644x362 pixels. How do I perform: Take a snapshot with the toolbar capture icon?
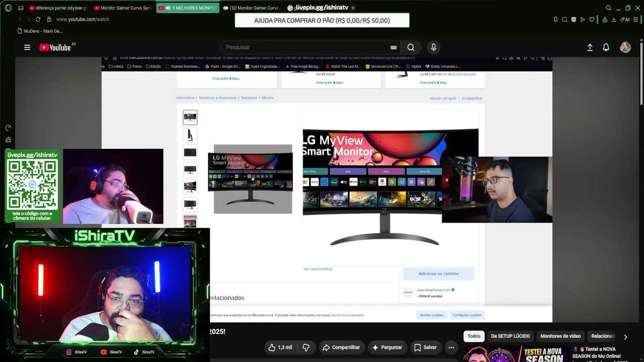click(565, 20)
